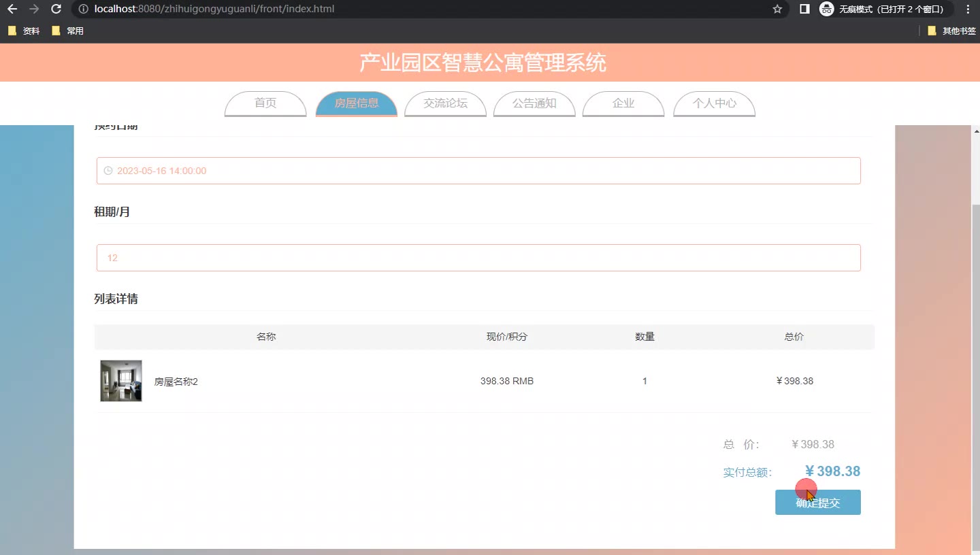Switch to 公告通知 tab
980x555 pixels.
(x=534, y=103)
